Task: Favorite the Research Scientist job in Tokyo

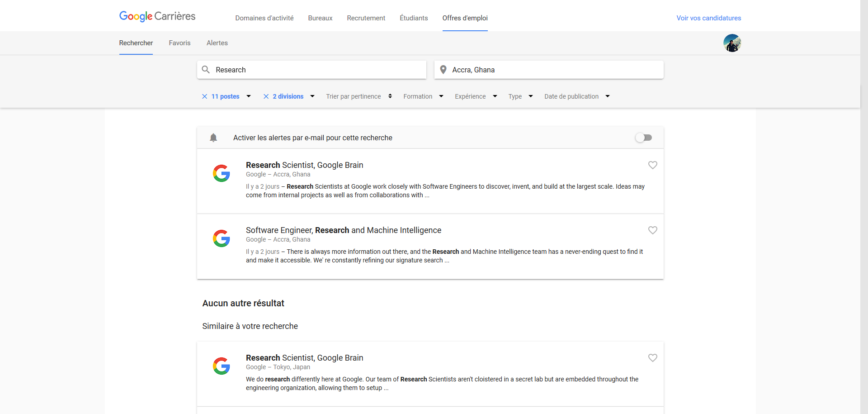Action: point(652,358)
